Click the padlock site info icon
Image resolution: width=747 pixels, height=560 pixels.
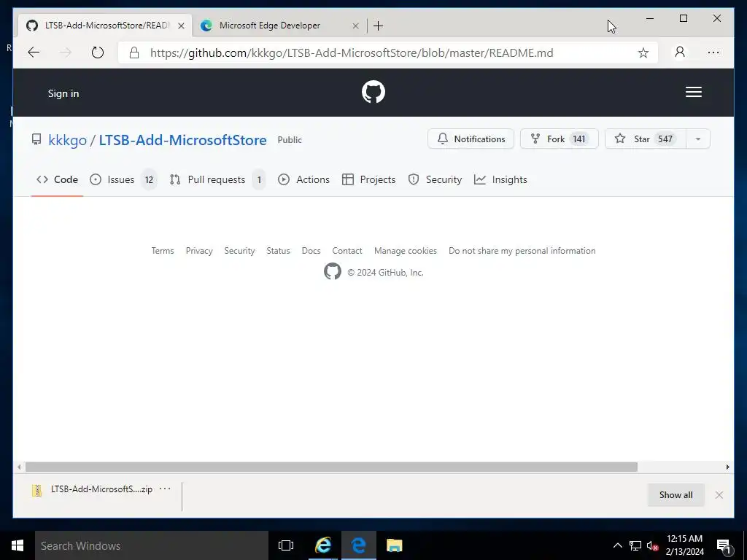(x=134, y=52)
